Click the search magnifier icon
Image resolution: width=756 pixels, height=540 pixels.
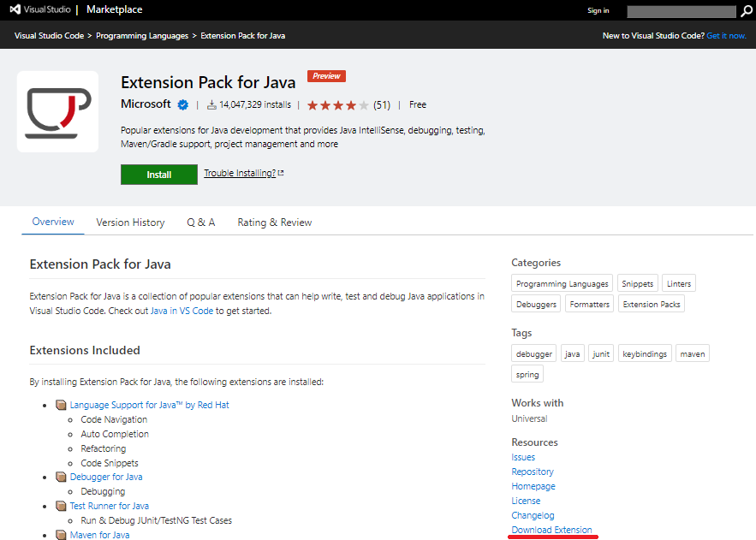746,10
